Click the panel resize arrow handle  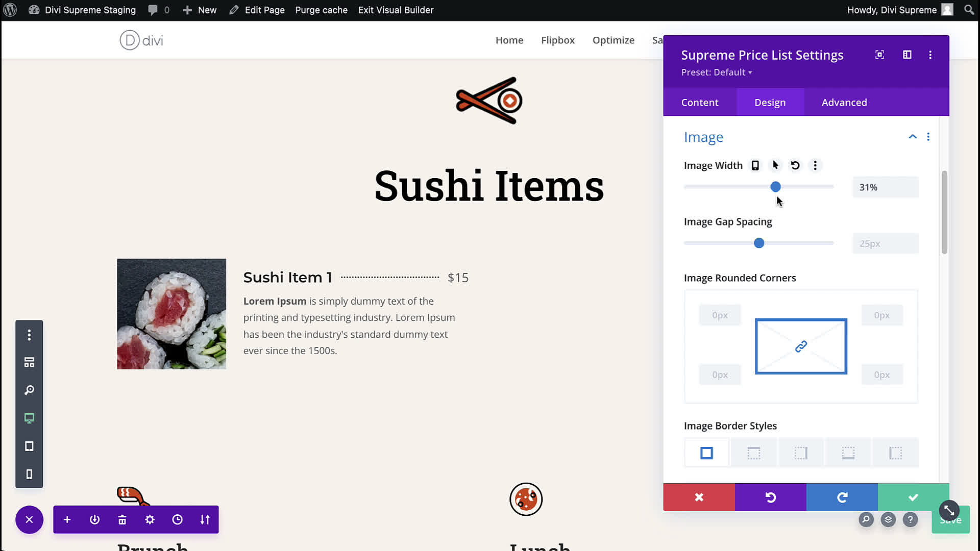tap(949, 510)
